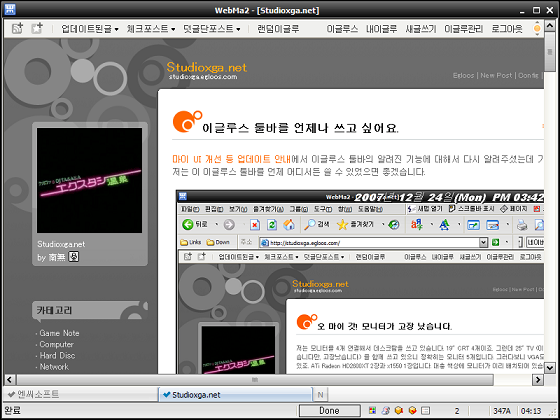Screen dimensions: 560x420
Task: Click the Done panel in status bar
Action: click(329, 411)
